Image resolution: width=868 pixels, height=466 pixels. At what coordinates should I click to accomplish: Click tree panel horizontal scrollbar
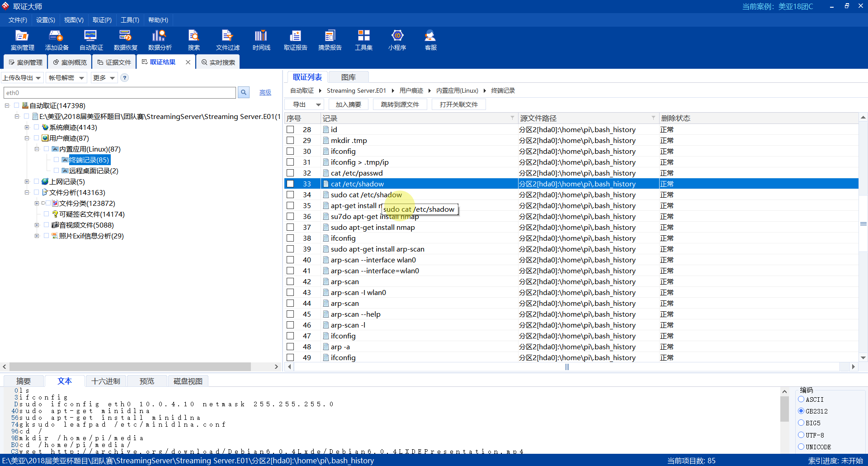pos(130,366)
